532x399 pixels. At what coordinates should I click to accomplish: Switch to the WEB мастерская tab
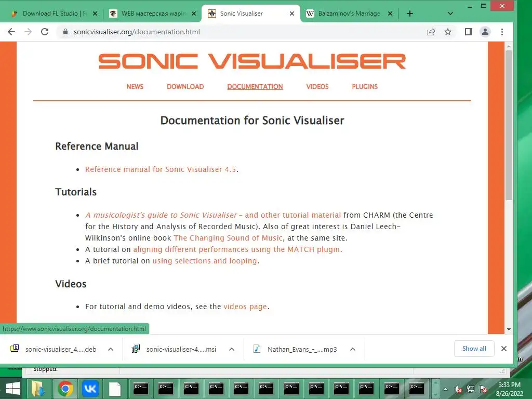tap(153, 14)
